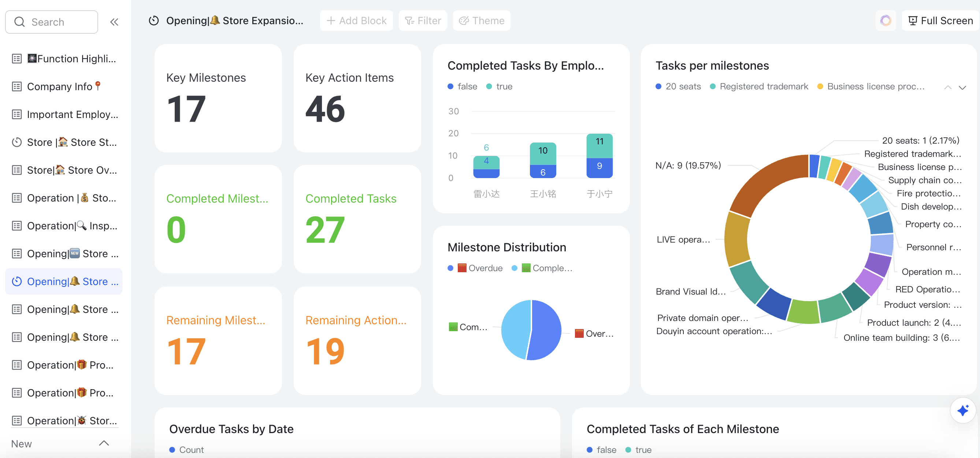Click the Add Block button
The image size is (980, 458).
click(x=356, y=21)
